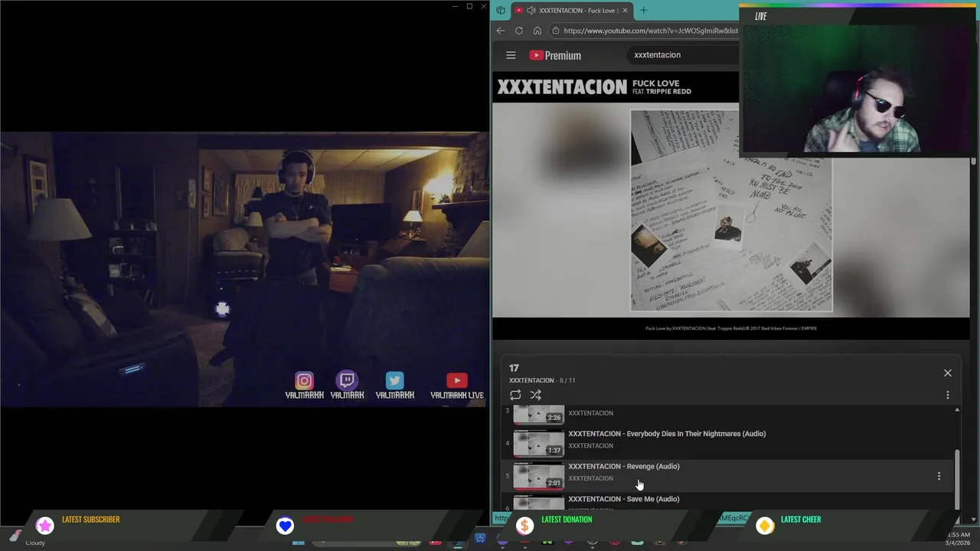Open XXXTENTACION channel link under playlist title
The height and width of the screenshot is (551, 980).
pos(531,380)
